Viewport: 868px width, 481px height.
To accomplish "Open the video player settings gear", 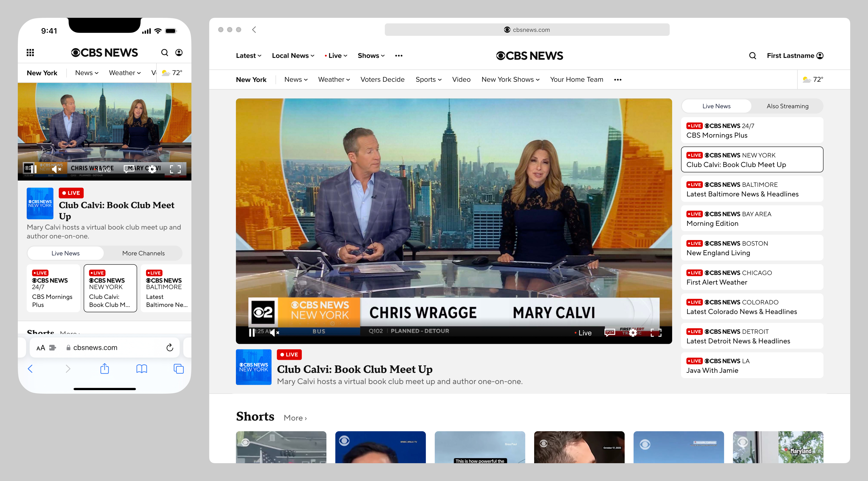I will click(633, 333).
